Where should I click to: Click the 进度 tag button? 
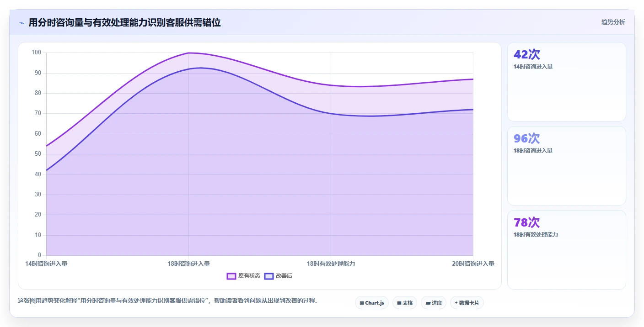(434, 303)
